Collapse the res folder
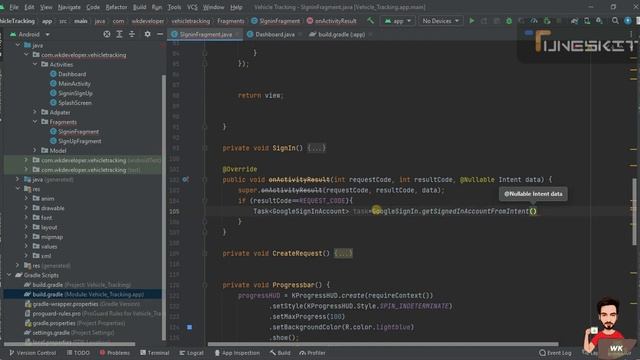 pyautogui.click(x=18, y=189)
